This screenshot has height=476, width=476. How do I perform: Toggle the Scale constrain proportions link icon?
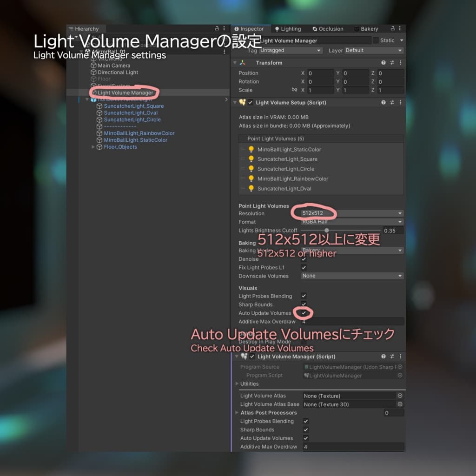(294, 90)
